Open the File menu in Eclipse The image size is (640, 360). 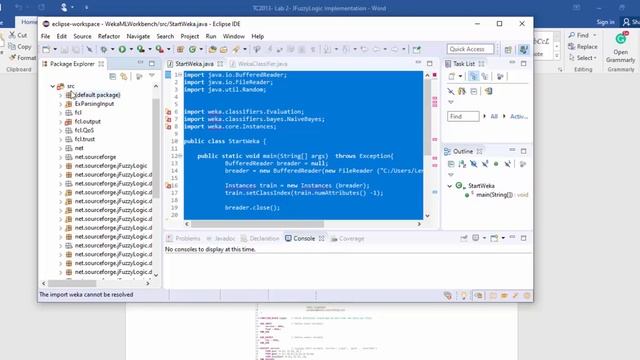[x=45, y=36]
